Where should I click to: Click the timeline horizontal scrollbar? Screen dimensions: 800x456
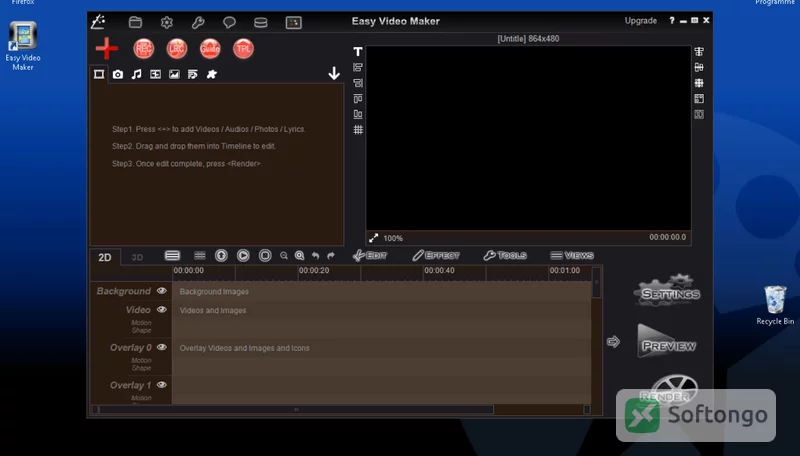296,410
